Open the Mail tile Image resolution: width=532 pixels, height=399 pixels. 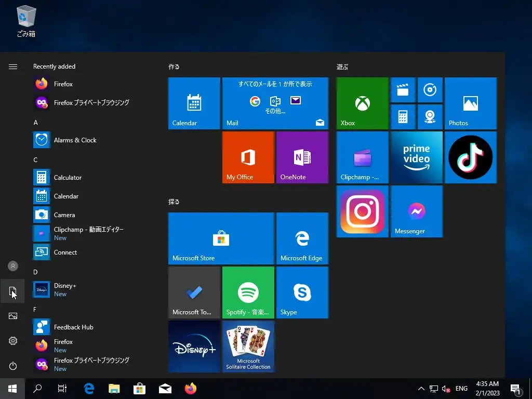[x=275, y=103]
